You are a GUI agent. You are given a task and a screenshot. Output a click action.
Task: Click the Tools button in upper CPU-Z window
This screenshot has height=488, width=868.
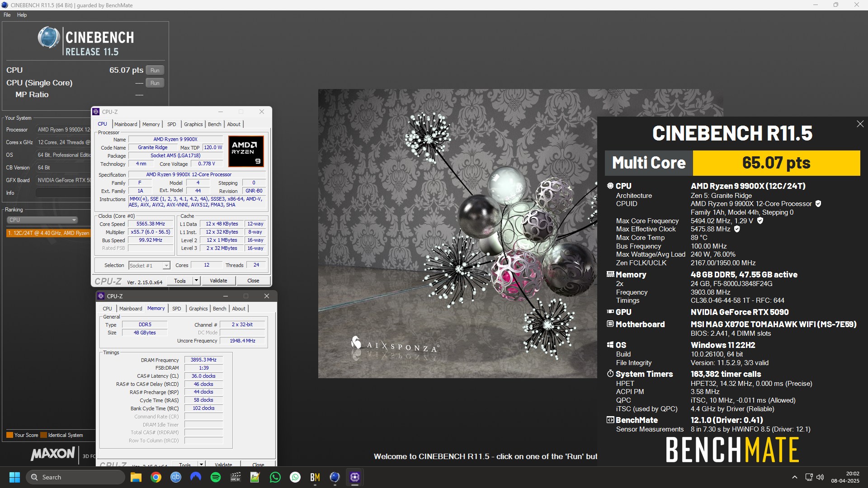(180, 281)
